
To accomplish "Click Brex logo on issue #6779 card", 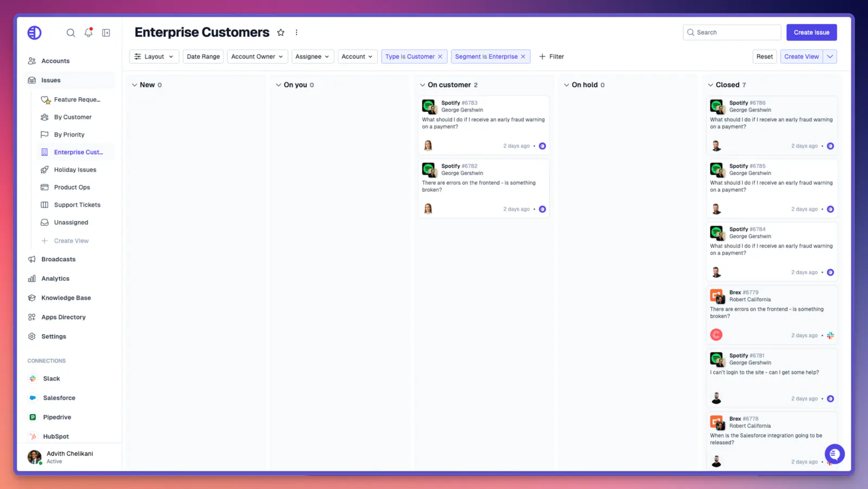I will pyautogui.click(x=717, y=295).
